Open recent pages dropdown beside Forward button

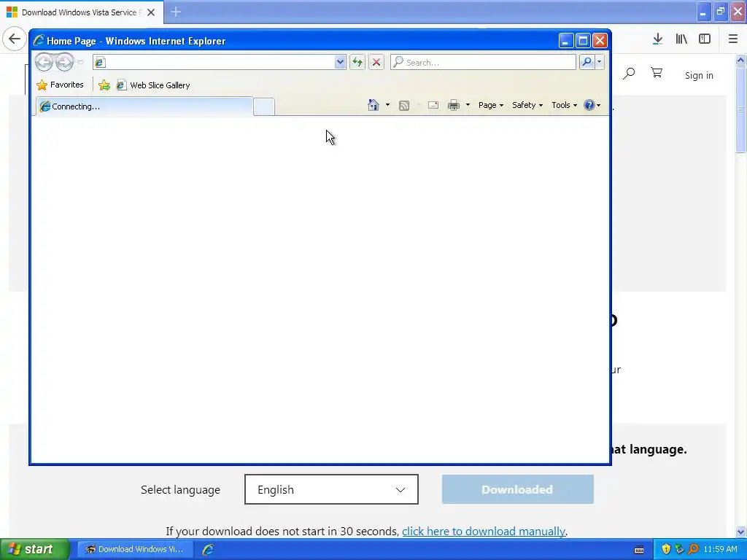click(x=80, y=63)
